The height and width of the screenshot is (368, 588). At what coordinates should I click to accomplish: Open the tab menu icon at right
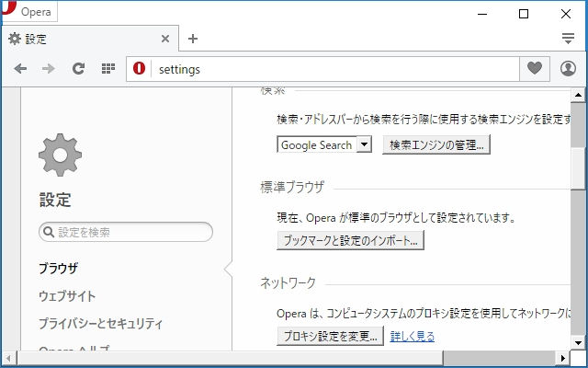[568, 39]
